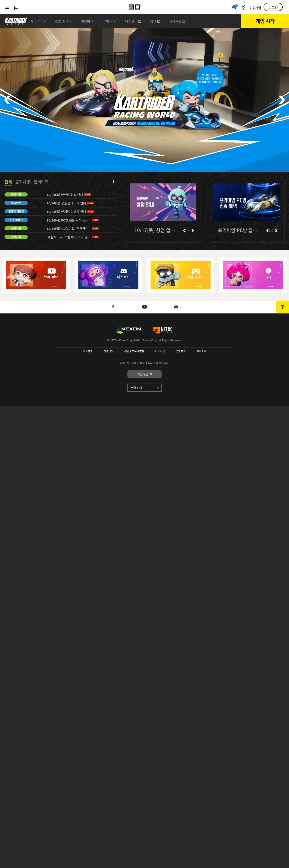Click the 회원가입 link
Screen dimensions: 289x868
(x=255, y=8)
